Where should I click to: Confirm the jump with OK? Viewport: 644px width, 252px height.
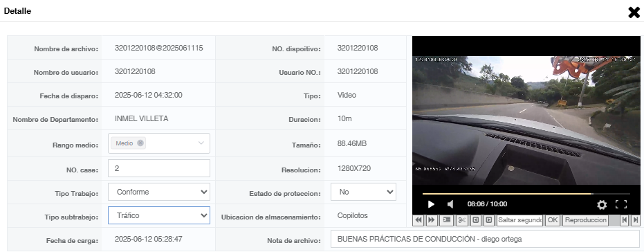coord(553,220)
